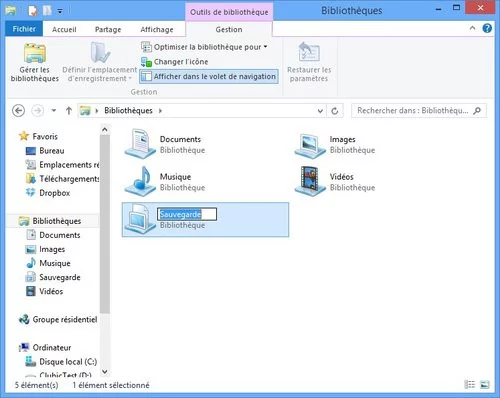The height and width of the screenshot is (398, 500).
Task: Click the navigation pane scroll down arrow
Action: pos(105,371)
